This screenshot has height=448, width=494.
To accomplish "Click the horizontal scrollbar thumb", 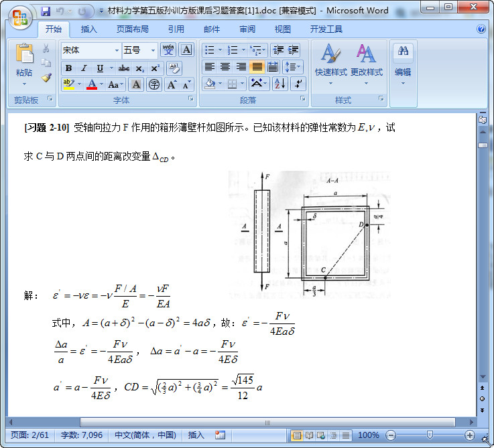I will (x=267, y=422).
